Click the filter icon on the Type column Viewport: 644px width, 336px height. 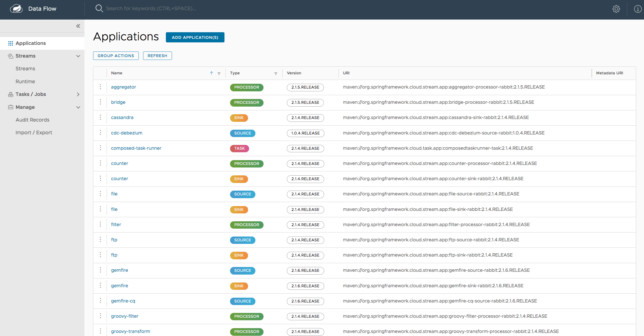point(276,74)
